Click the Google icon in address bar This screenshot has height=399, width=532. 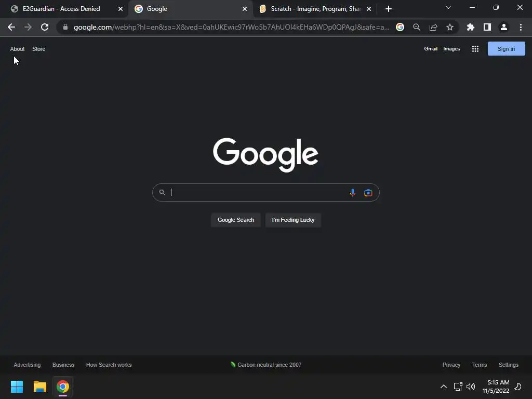pyautogui.click(x=400, y=27)
